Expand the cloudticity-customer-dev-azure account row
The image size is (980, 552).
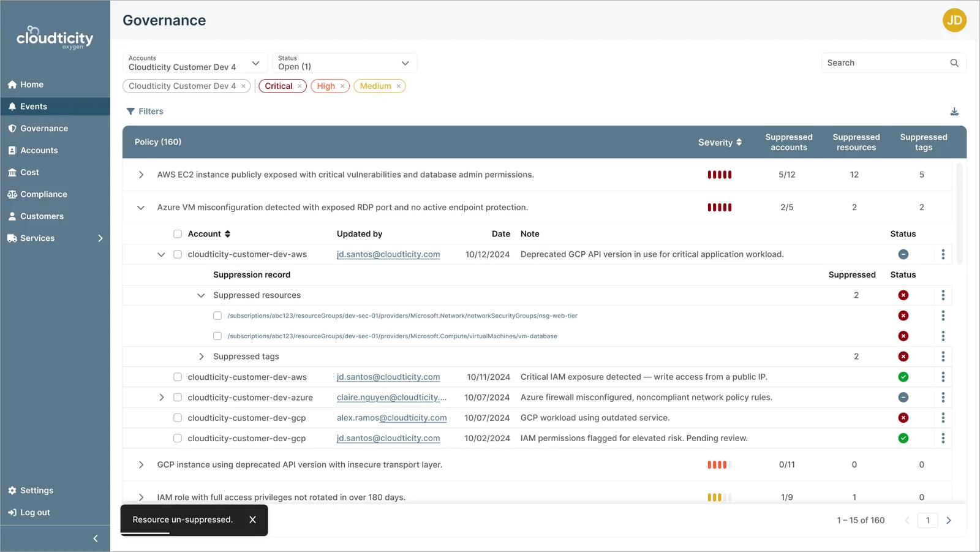point(161,398)
